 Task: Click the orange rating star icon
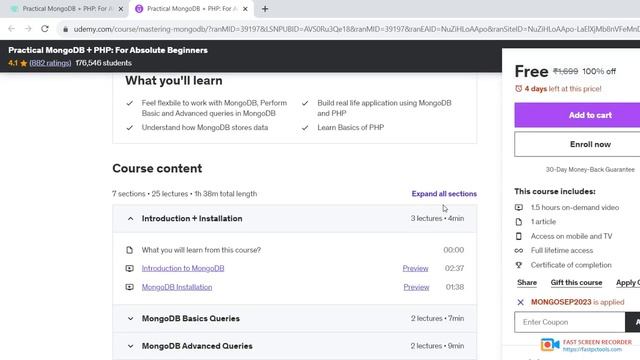[x=24, y=63]
